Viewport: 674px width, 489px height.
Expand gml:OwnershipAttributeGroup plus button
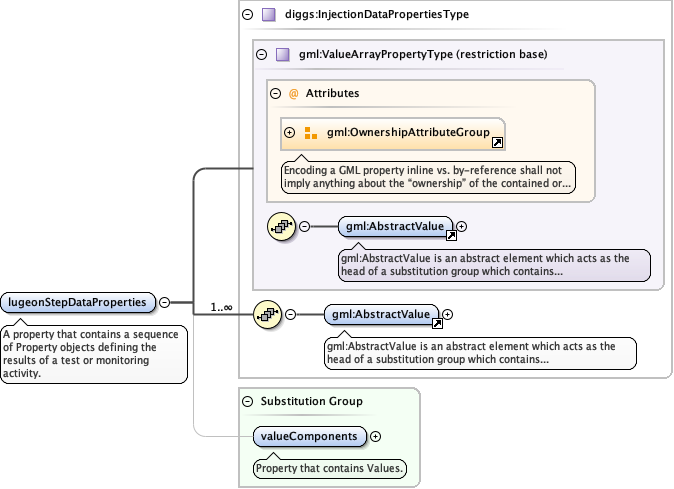[x=290, y=132]
